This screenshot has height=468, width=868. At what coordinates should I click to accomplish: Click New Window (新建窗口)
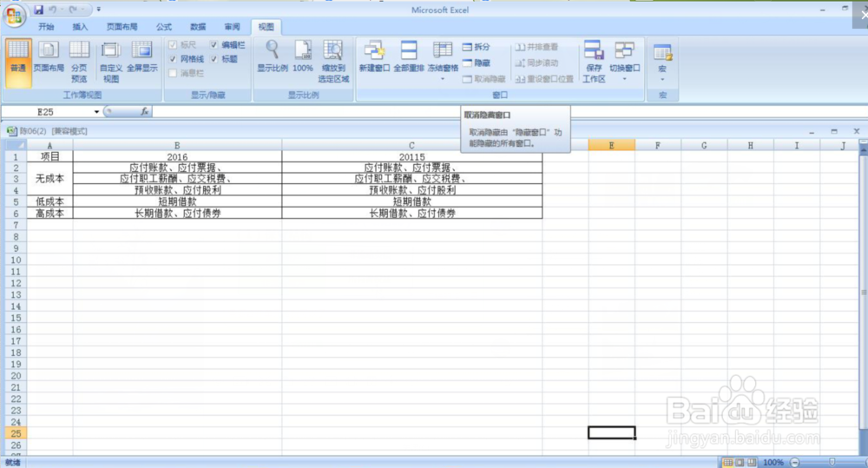coord(374,56)
